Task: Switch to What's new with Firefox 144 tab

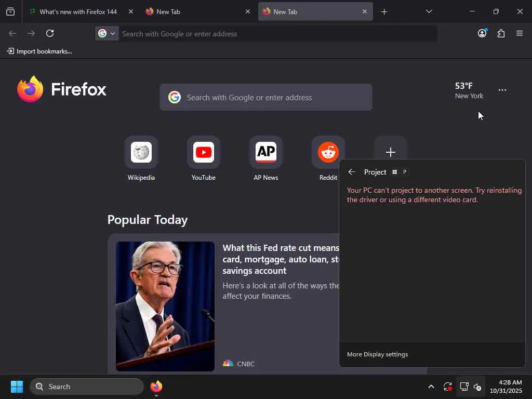Action: [x=78, y=11]
